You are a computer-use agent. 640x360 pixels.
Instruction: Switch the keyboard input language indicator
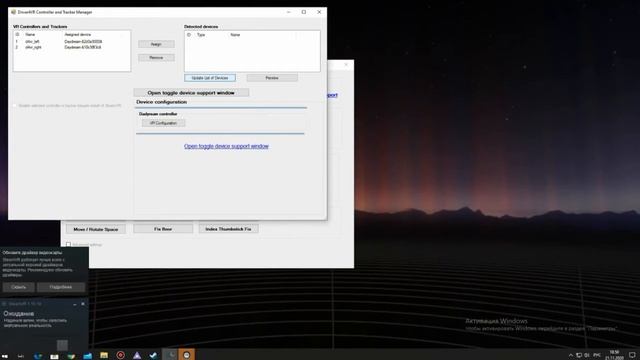(x=597, y=356)
